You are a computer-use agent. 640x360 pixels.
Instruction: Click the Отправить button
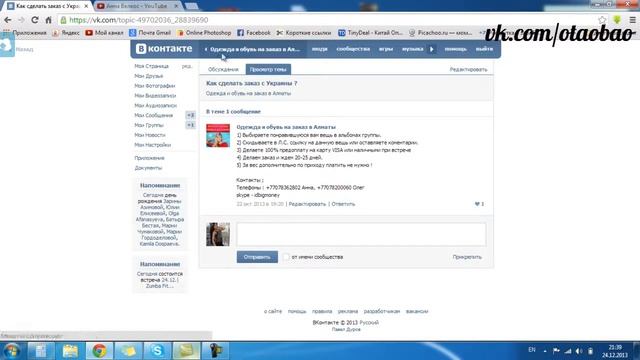click(x=257, y=257)
